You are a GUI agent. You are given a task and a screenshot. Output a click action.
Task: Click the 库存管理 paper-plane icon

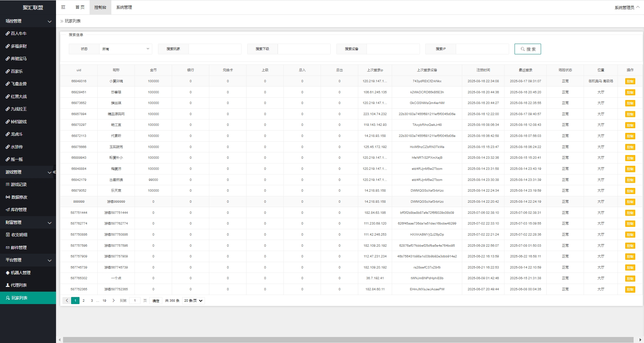tap(7, 210)
